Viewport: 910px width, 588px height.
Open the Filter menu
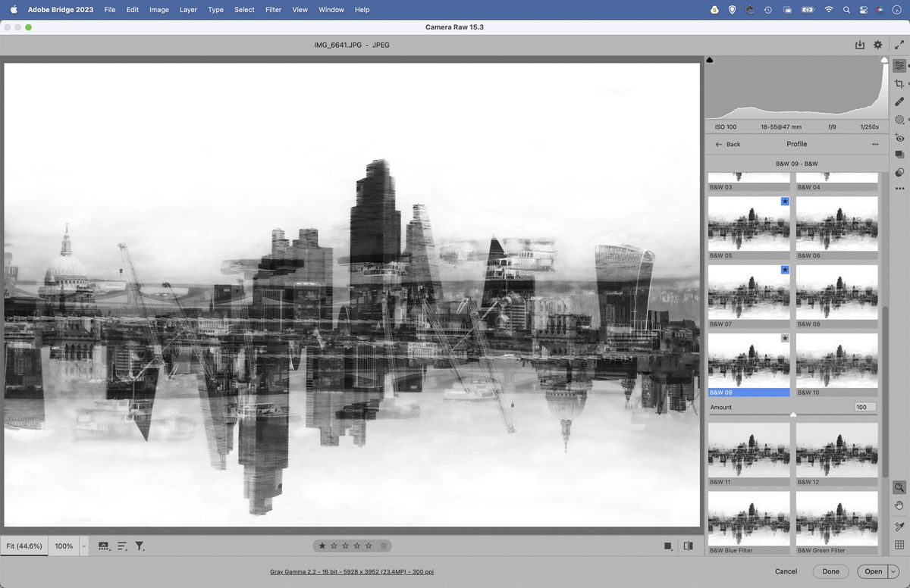[273, 10]
